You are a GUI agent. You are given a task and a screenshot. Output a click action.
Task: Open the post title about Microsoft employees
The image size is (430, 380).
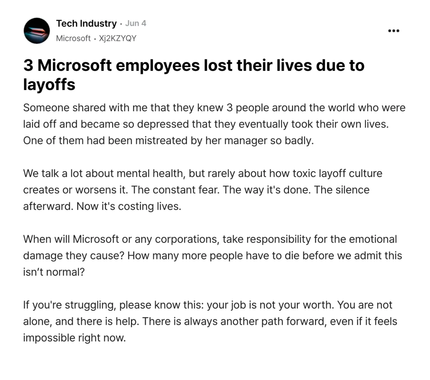194,75
